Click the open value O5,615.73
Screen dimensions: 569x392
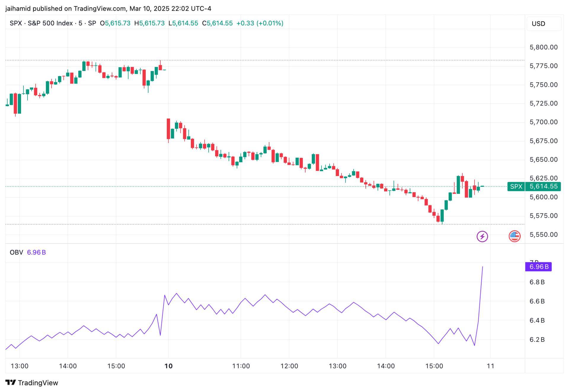[x=115, y=23]
